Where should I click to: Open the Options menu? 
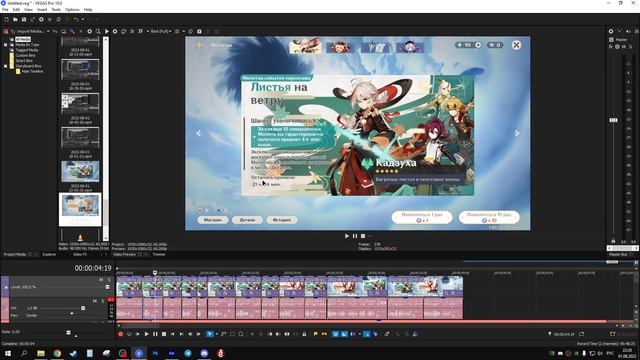(x=72, y=9)
